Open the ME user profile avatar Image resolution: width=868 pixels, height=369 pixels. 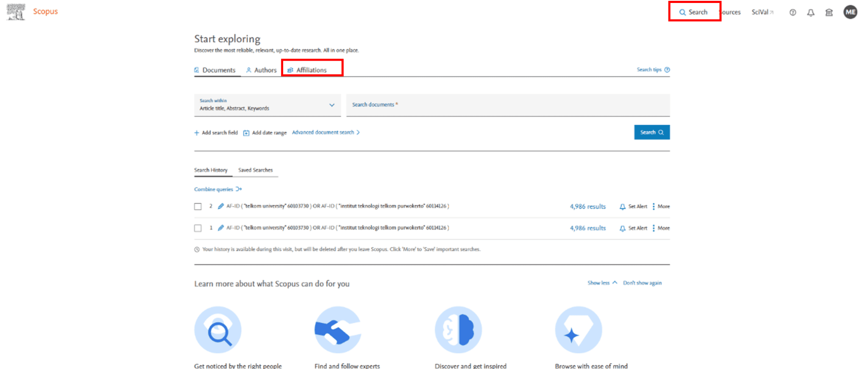coord(850,12)
